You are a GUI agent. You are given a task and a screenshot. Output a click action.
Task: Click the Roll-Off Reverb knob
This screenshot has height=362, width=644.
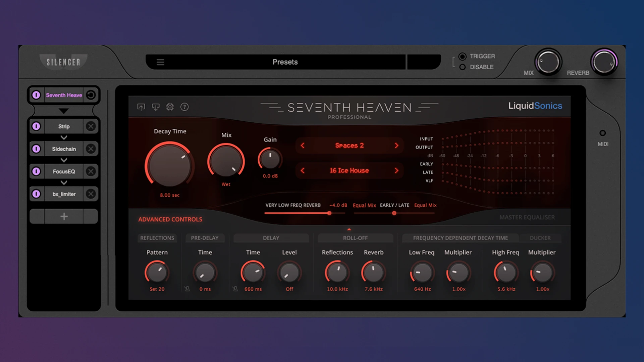[373, 272]
